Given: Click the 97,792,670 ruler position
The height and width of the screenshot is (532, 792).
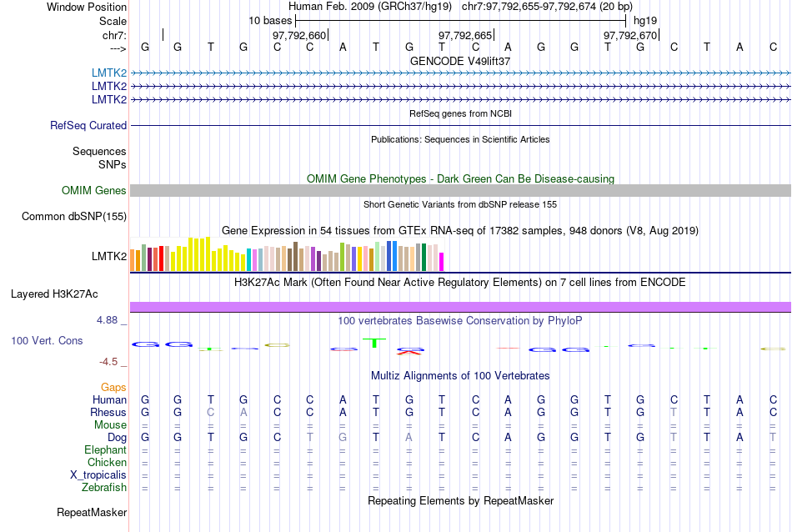Looking at the screenshot, I should pyautogui.click(x=630, y=35).
